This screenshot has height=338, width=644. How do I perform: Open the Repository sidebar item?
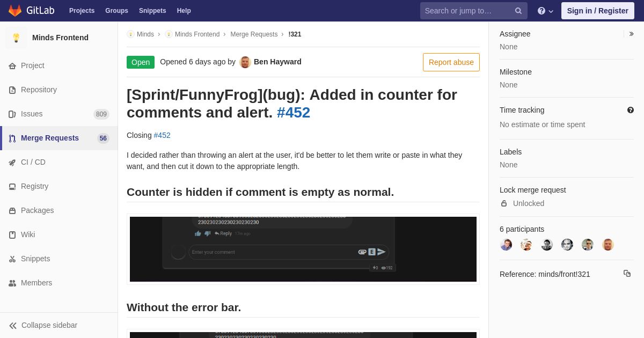(x=59, y=90)
